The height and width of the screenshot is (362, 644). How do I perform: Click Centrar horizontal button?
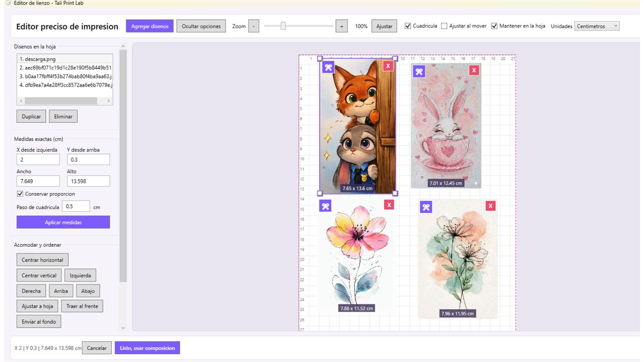[x=42, y=260]
